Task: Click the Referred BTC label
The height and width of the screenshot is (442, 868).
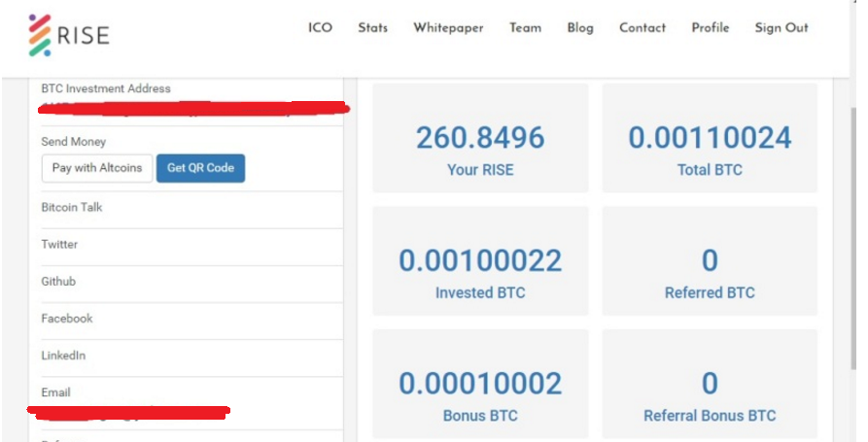Action: (x=710, y=292)
